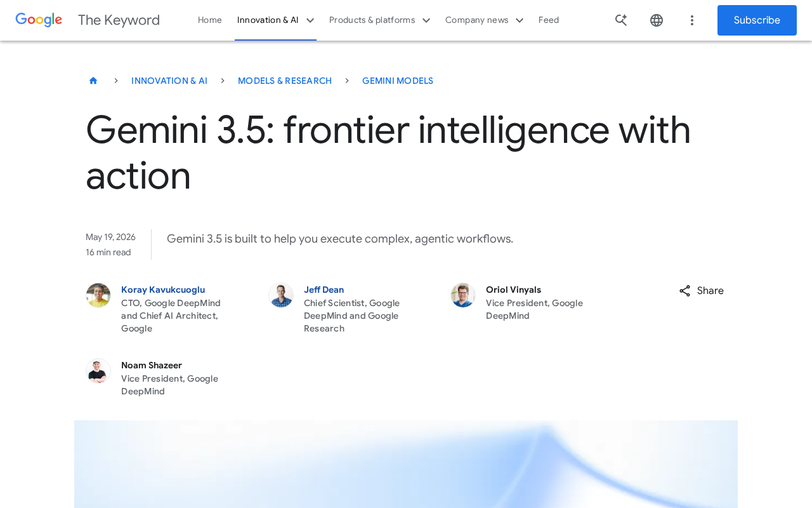The height and width of the screenshot is (508, 812).
Task: Click the home breadcrumb icon
Action: pyautogui.click(x=93, y=81)
